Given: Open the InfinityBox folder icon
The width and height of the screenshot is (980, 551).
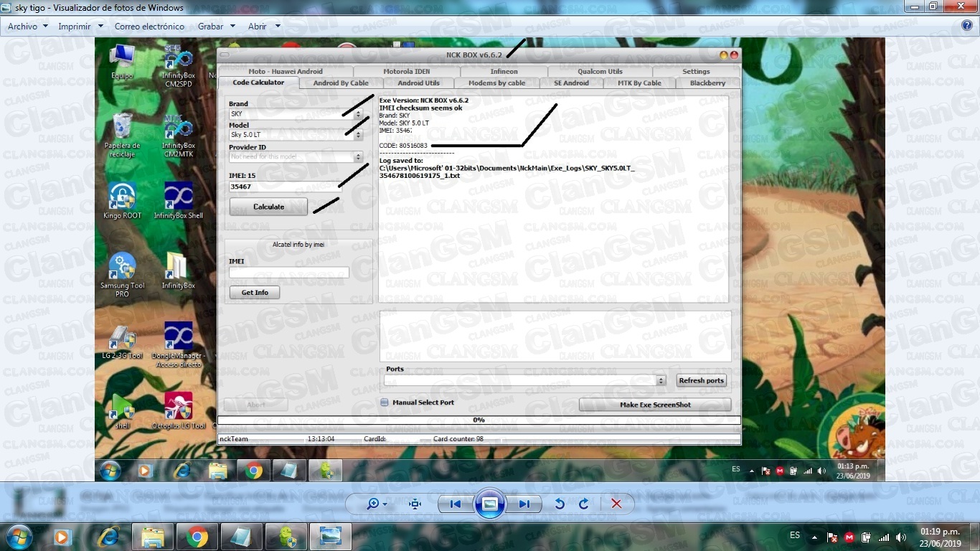Looking at the screenshot, I should [179, 270].
